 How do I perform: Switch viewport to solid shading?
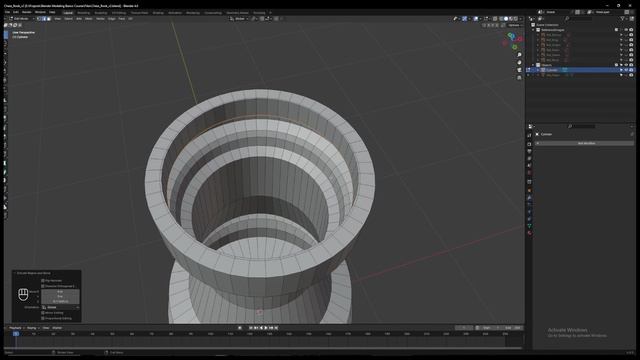(x=506, y=19)
